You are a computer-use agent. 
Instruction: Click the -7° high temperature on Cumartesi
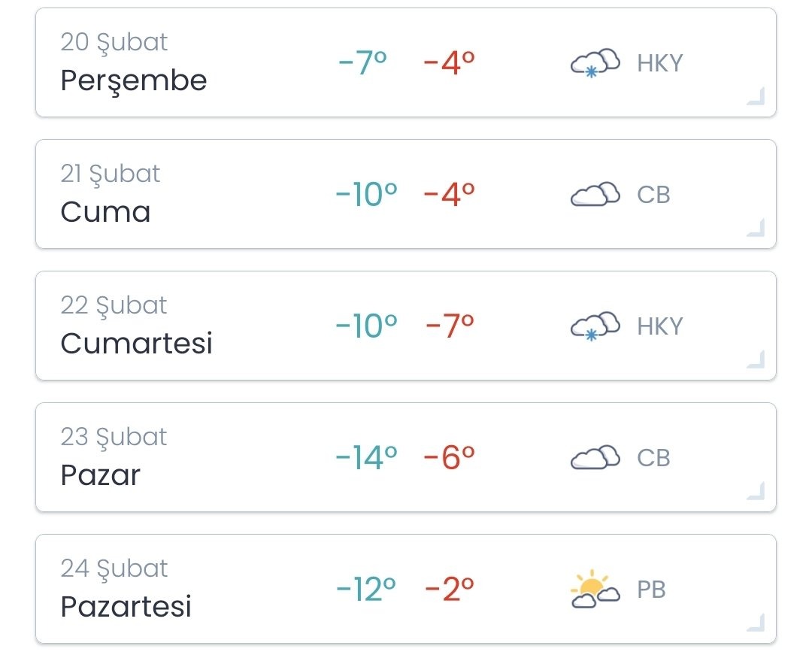pos(449,326)
